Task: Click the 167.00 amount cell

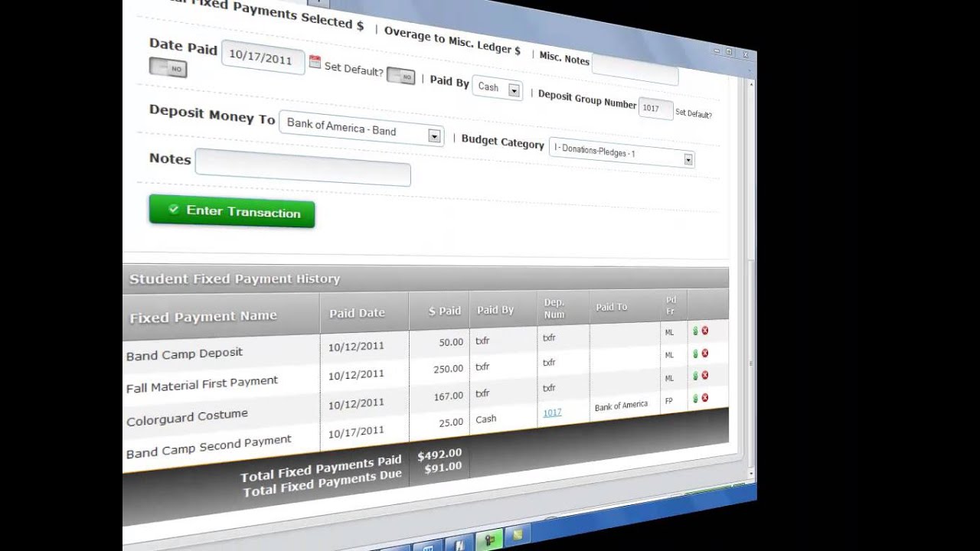Action: tap(448, 396)
